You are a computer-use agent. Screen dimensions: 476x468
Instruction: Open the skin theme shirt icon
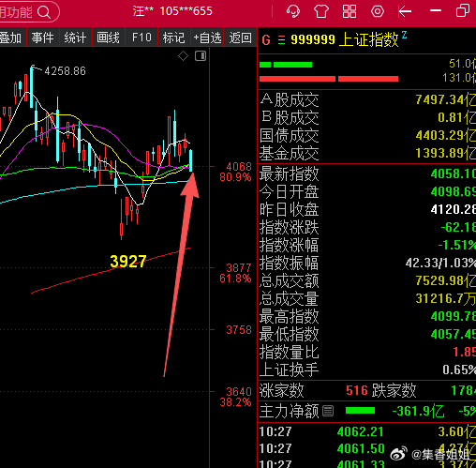pyautogui.click(x=321, y=11)
